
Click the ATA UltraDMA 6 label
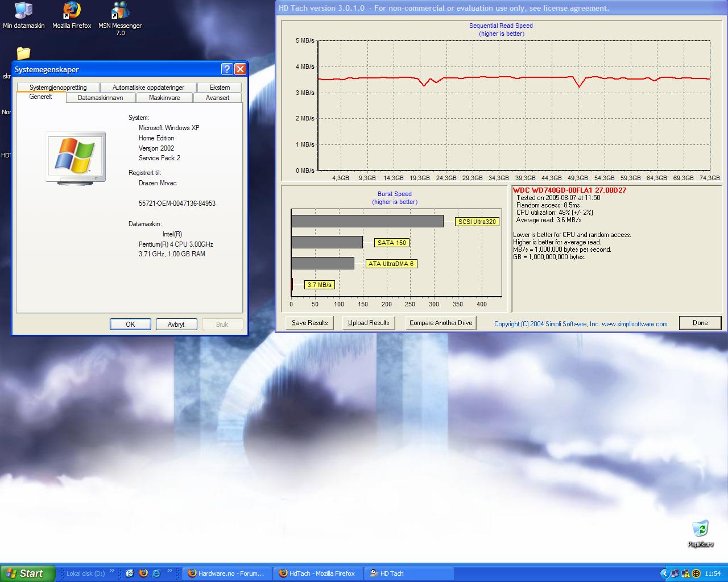click(391, 264)
